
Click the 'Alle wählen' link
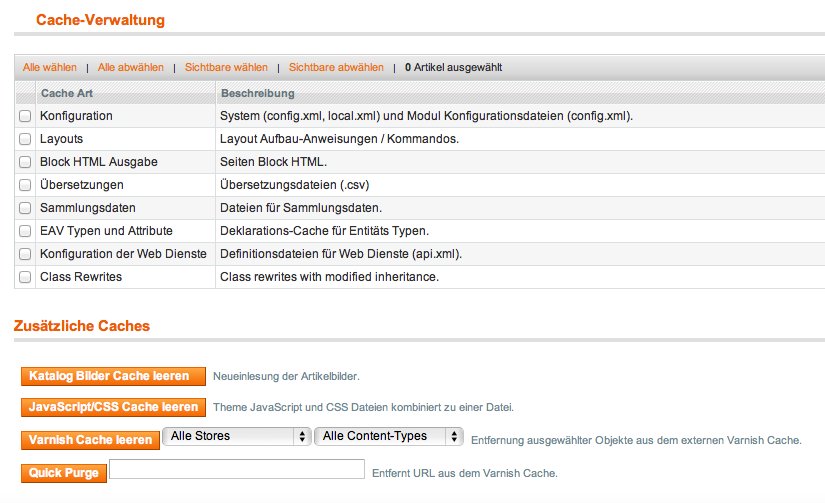(50, 68)
